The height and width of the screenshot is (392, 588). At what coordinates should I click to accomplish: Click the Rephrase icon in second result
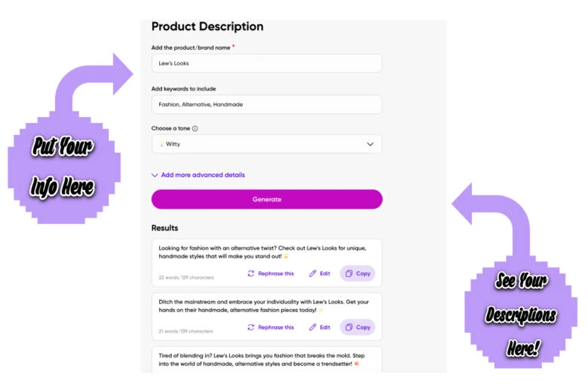coord(251,327)
